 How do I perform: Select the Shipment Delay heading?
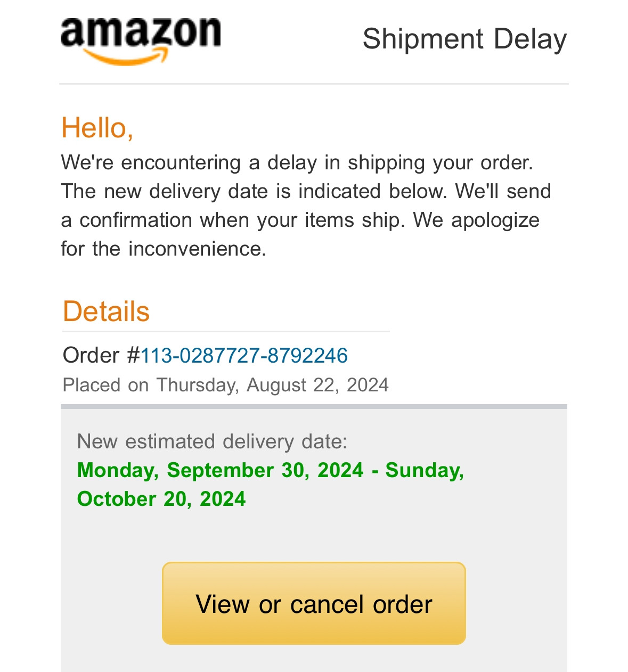(x=464, y=39)
